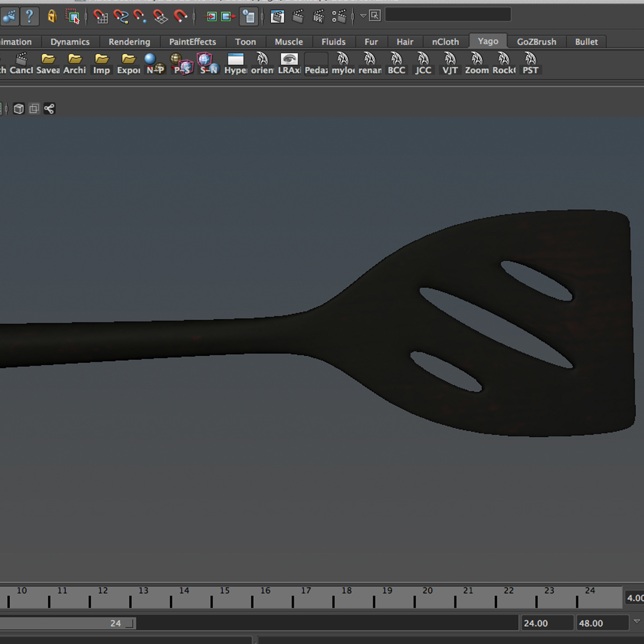Run the mylo script shelf button
This screenshot has width=644, height=644.
tap(343, 64)
